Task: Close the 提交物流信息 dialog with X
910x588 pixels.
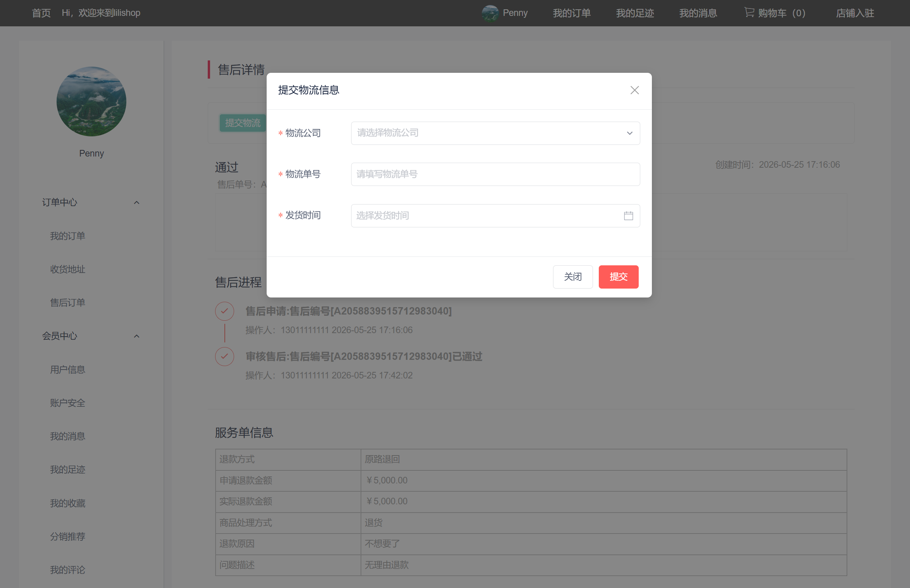Action: (x=634, y=90)
